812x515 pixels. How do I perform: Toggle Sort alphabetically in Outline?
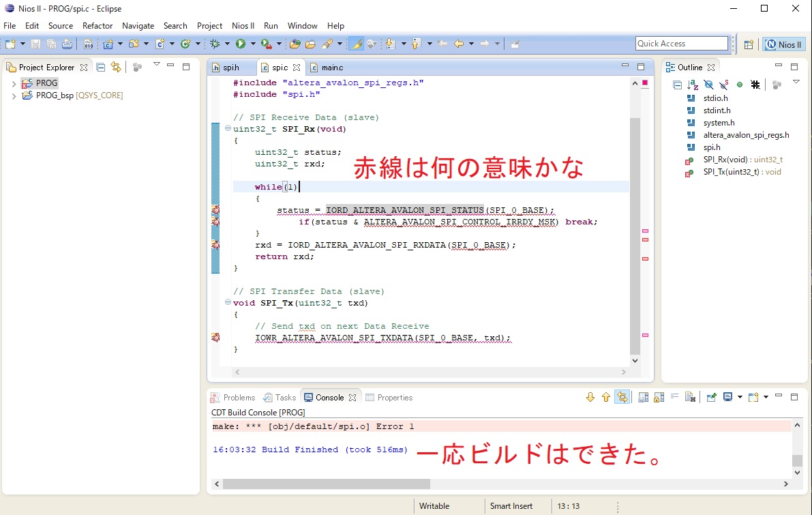[x=693, y=85]
